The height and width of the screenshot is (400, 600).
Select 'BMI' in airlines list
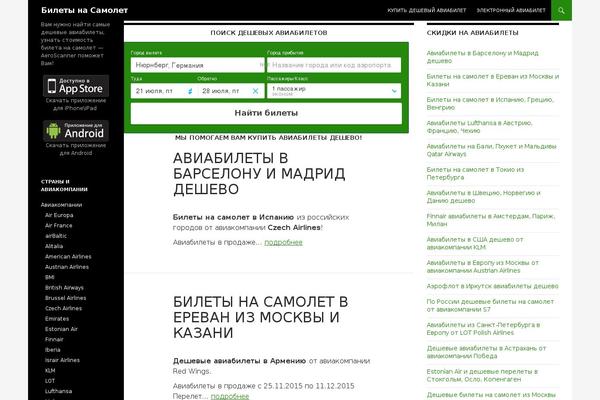[x=50, y=277]
